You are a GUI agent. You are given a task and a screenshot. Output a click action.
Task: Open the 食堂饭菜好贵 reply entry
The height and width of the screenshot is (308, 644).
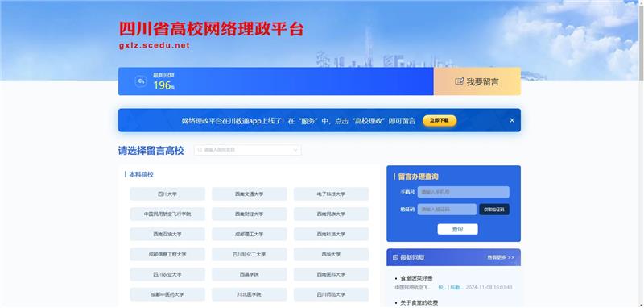coord(416,278)
